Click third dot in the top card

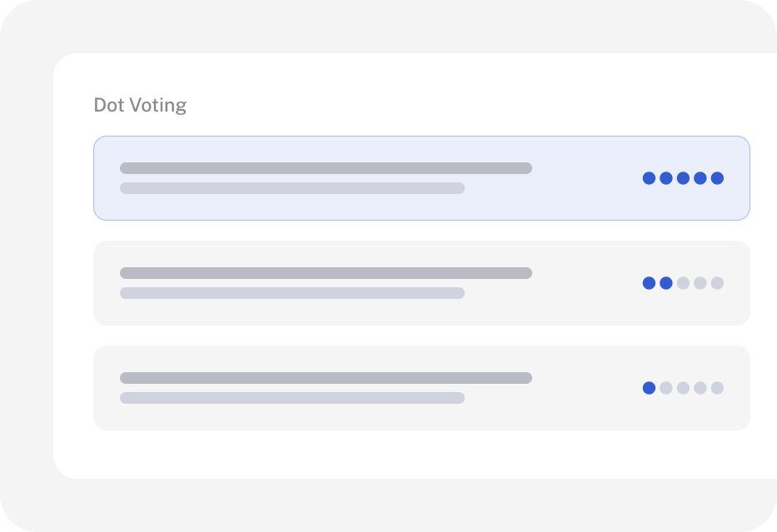coord(684,178)
